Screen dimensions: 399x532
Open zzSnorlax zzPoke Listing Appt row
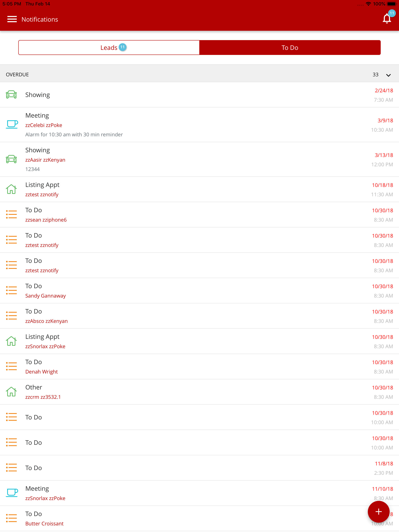[x=192, y=341]
